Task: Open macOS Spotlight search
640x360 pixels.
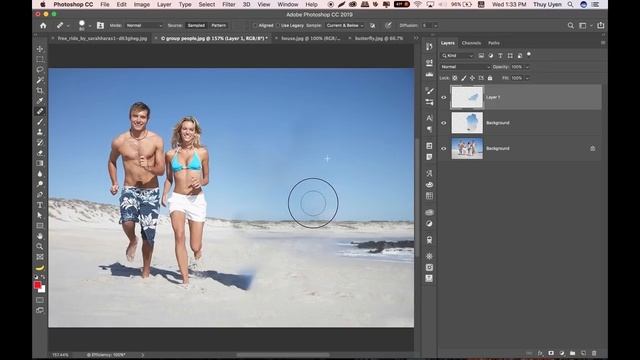Action: pos(570,4)
